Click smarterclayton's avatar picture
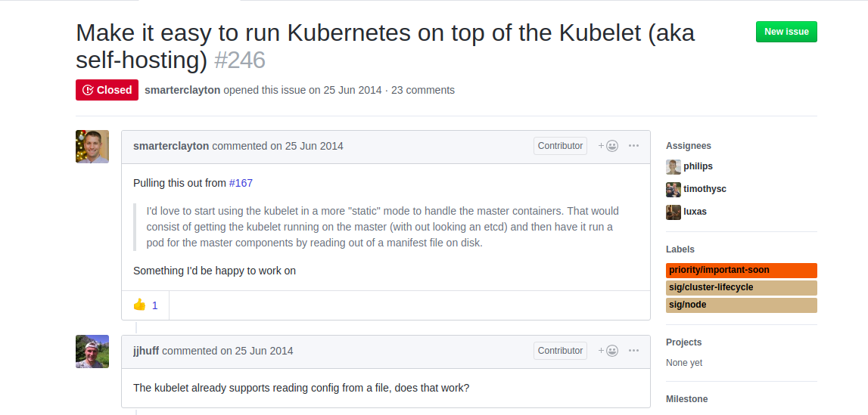The height and width of the screenshot is (415, 868). click(x=92, y=147)
